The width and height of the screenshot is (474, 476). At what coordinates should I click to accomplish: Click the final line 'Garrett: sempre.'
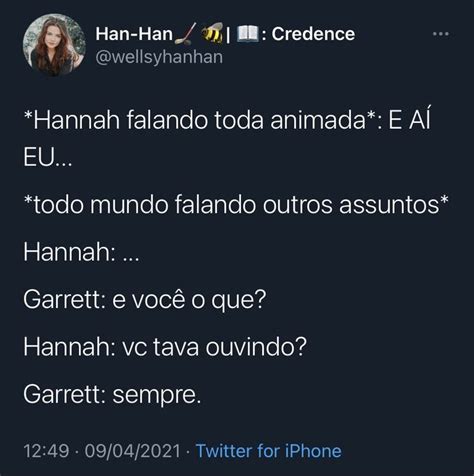pos(112,395)
